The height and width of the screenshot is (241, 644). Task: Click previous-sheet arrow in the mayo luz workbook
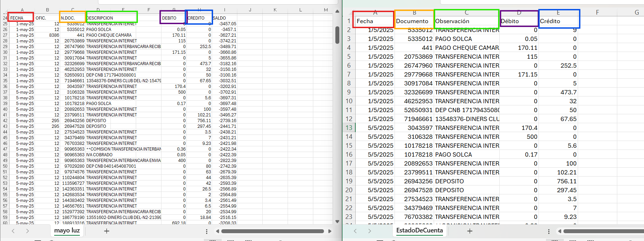pyautogui.click(x=13, y=231)
